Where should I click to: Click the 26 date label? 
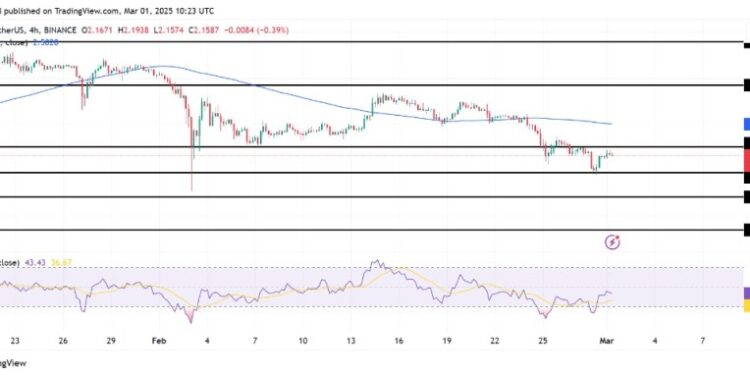[x=63, y=341]
